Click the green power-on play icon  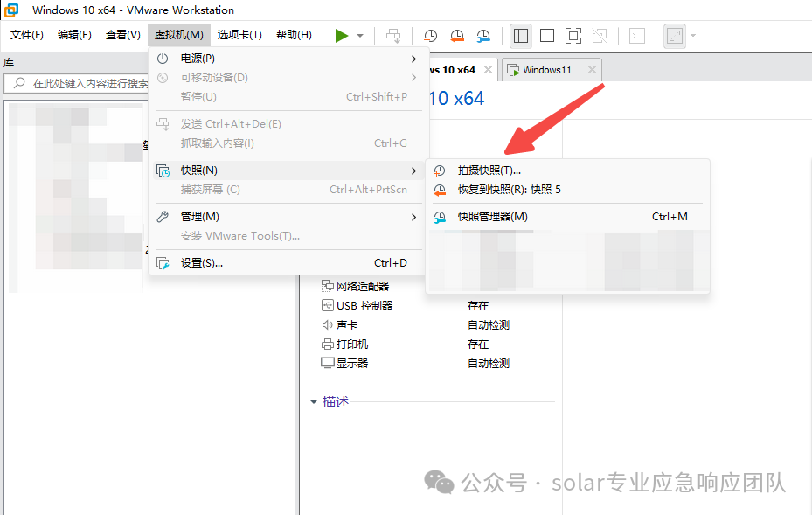pos(341,36)
